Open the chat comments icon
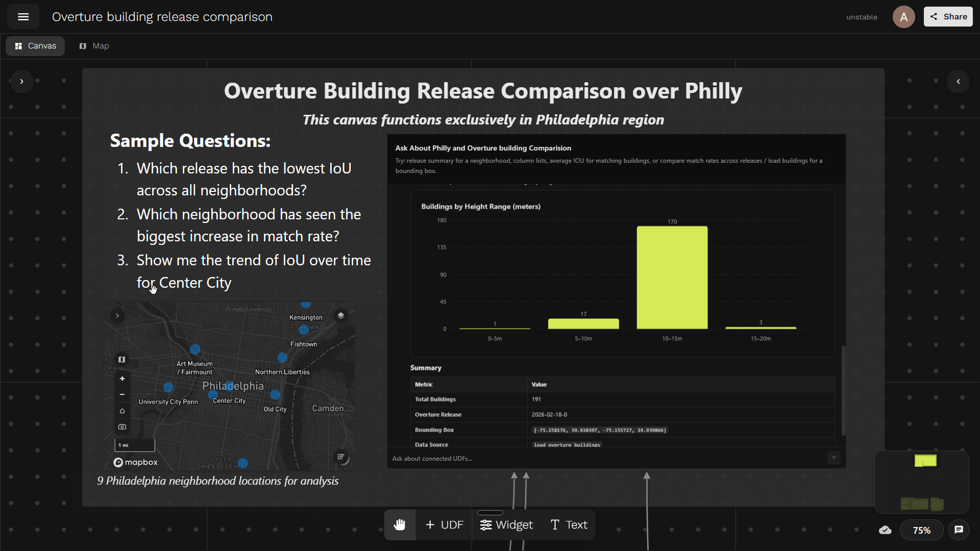 point(959,530)
